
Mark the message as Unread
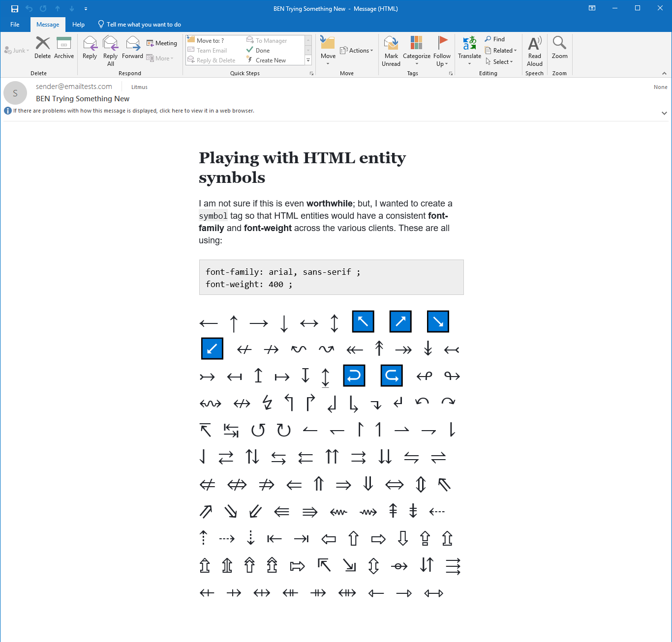[x=391, y=51]
